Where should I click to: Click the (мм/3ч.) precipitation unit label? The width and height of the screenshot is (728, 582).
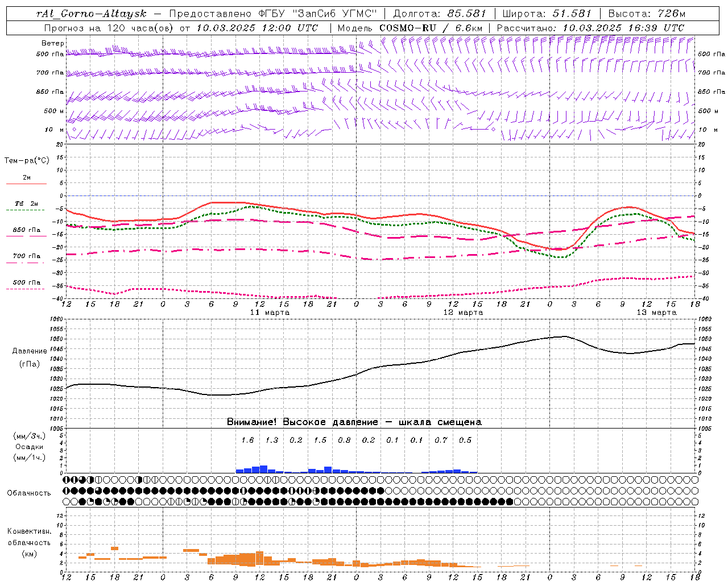(x=30, y=436)
